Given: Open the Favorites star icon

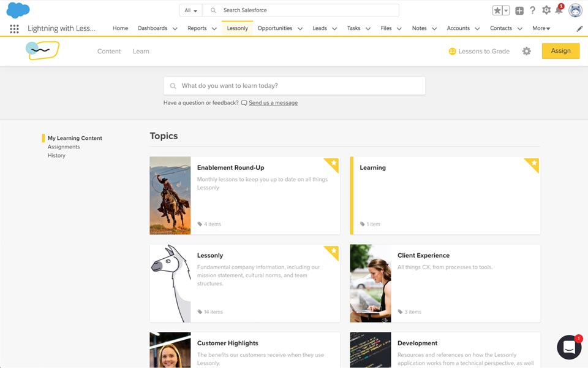Looking at the screenshot, I should (x=497, y=10).
